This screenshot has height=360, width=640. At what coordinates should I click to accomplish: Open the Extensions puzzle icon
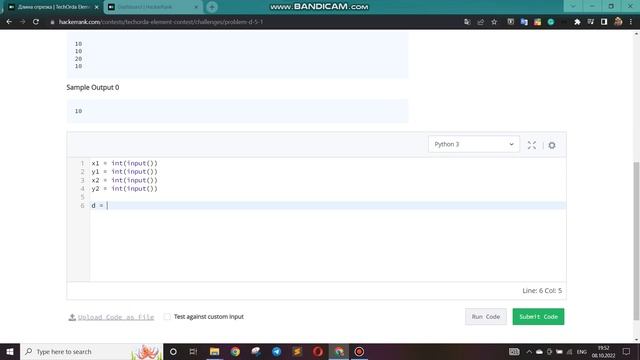click(x=577, y=22)
